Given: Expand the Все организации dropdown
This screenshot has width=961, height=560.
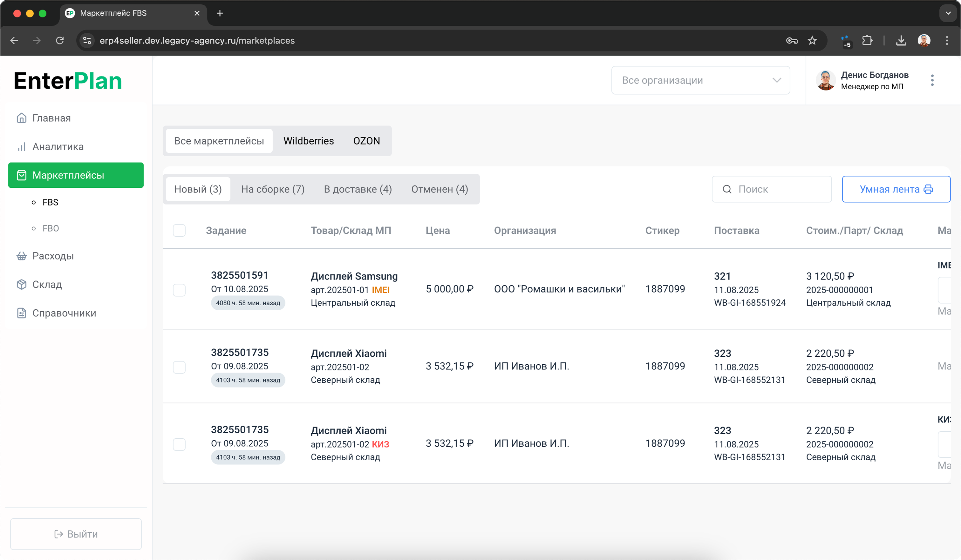Looking at the screenshot, I should [x=700, y=80].
